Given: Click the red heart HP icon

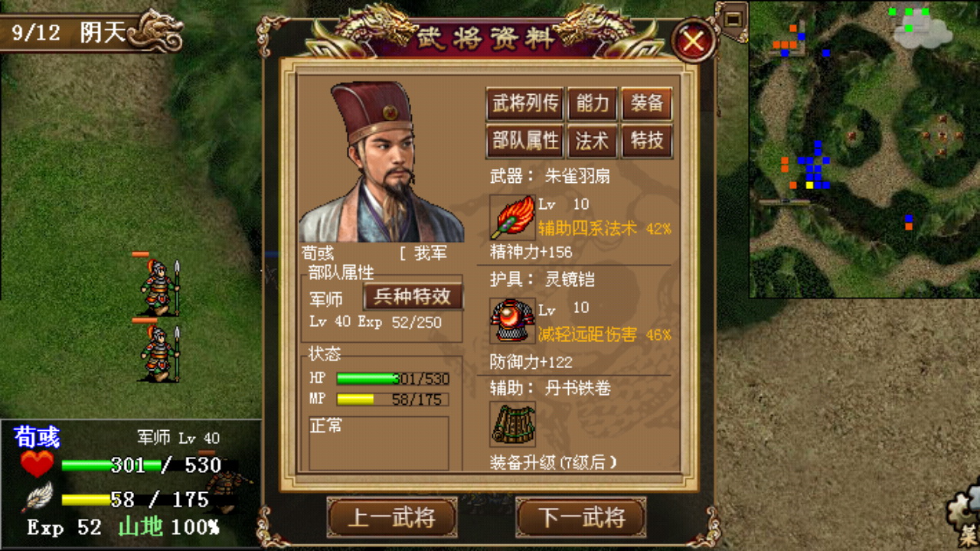Looking at the screenshot, I should pyautogui.click(x=37, y=464).
